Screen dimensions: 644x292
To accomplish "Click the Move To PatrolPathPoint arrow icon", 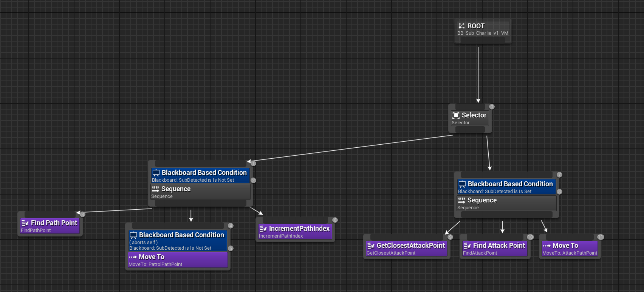I will [133, 257].
